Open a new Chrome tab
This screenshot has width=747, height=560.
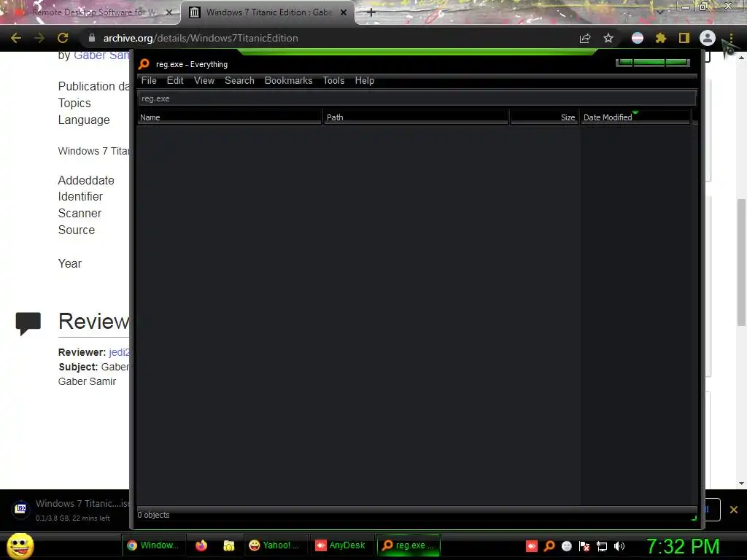click(x=371, y=12)
